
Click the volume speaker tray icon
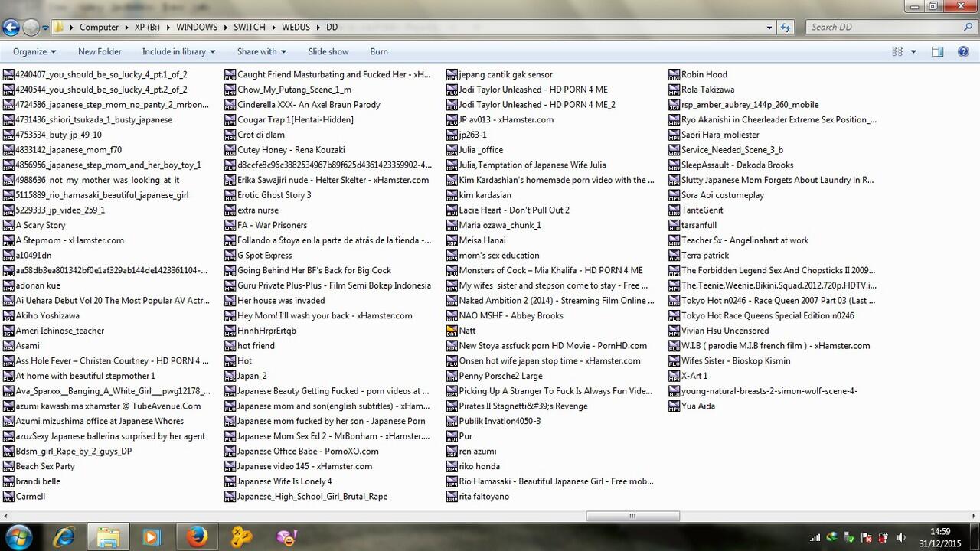[x=900, y=537]
